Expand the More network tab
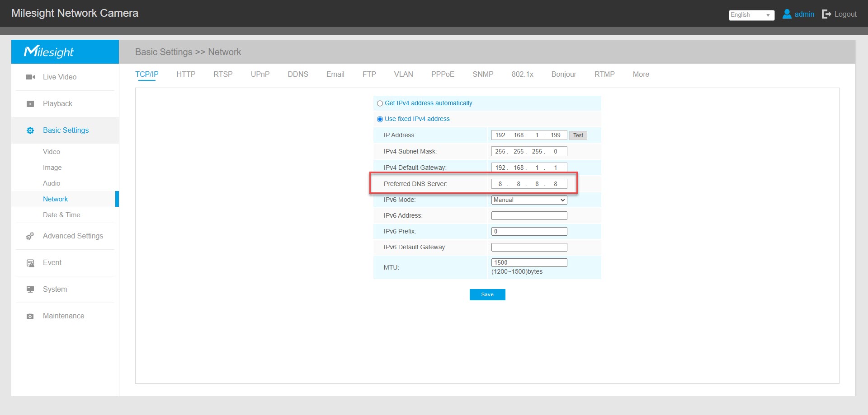Viewport: 868px width, 415px height. [641, 74]
